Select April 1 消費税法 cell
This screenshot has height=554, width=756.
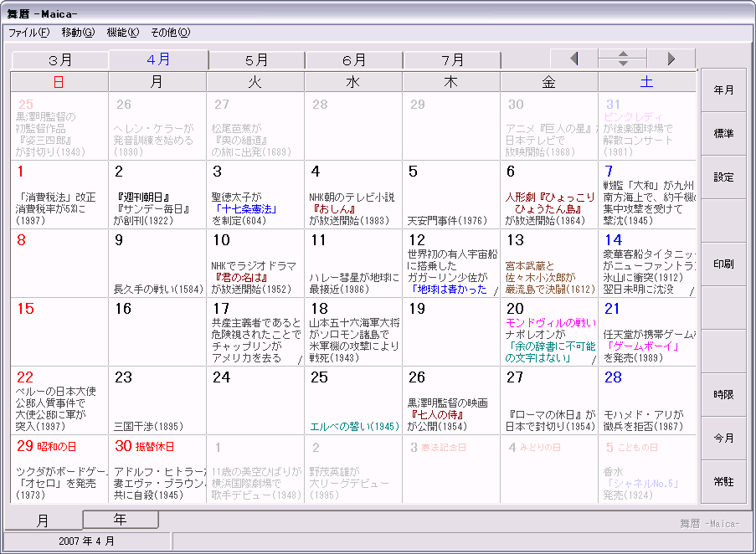tap(59, 195)
